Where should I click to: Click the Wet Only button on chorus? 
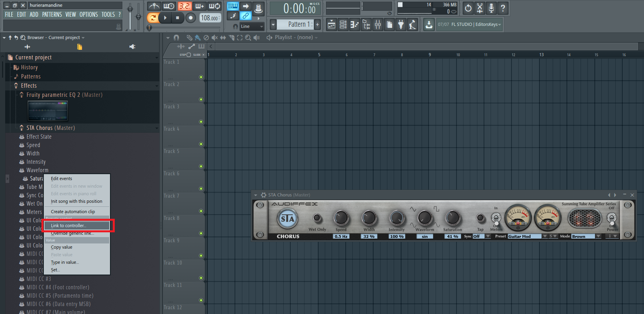[317, 218]
